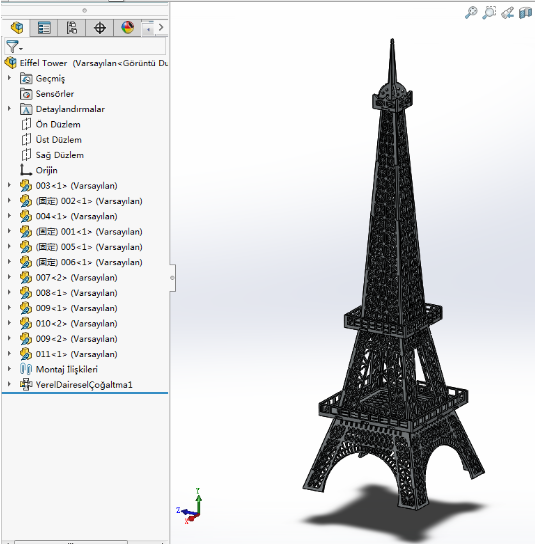Expand fixed part 006<1>

[9, 262]
